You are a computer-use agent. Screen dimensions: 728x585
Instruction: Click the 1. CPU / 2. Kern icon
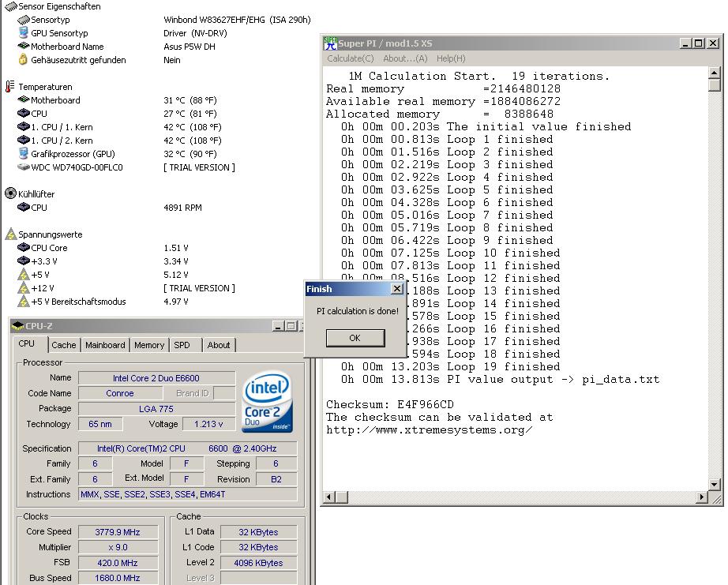tap(24, 140)
